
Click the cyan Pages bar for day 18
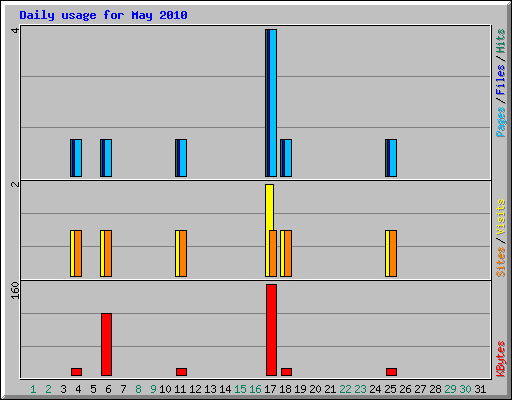(x=288, y=158)
